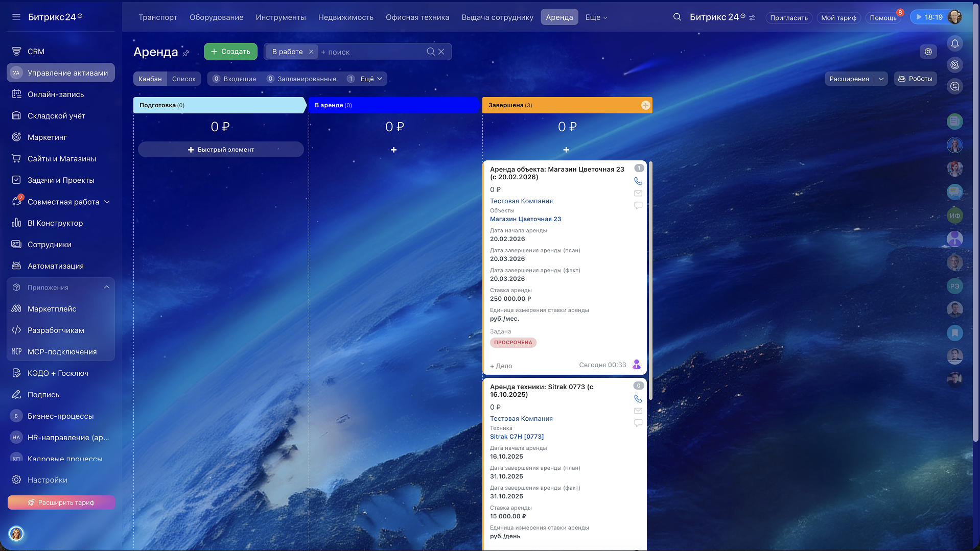This screenshot has height=551, width=980.
Task: Open Настройки in sidebar
Action: click(61, 480)
